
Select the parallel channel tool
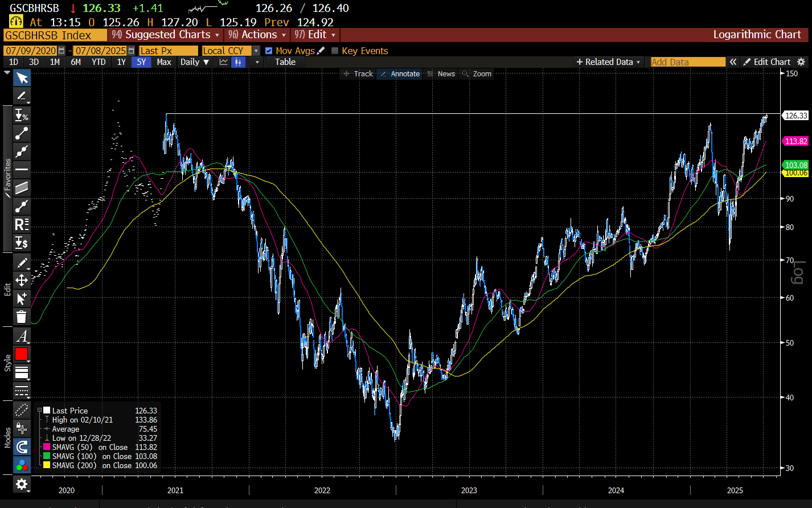point(22,188)
